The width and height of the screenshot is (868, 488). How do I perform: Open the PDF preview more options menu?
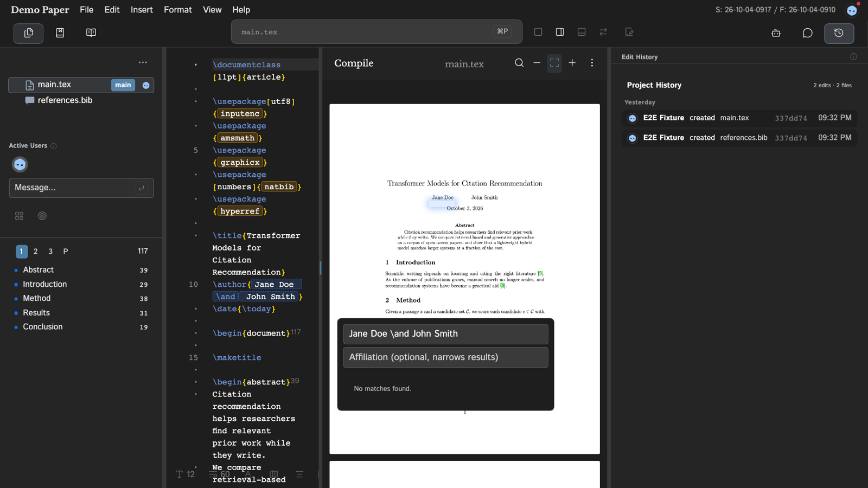point(592,63)
